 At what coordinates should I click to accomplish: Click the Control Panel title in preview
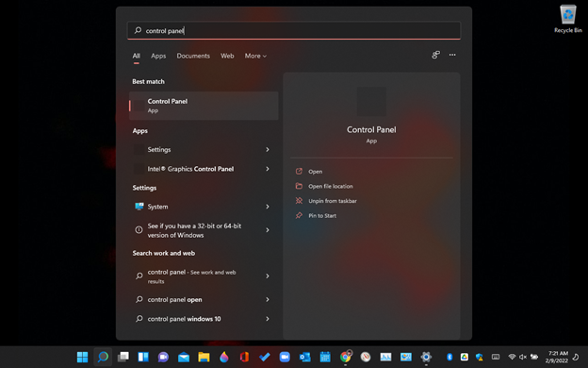[x=371, y=130]
